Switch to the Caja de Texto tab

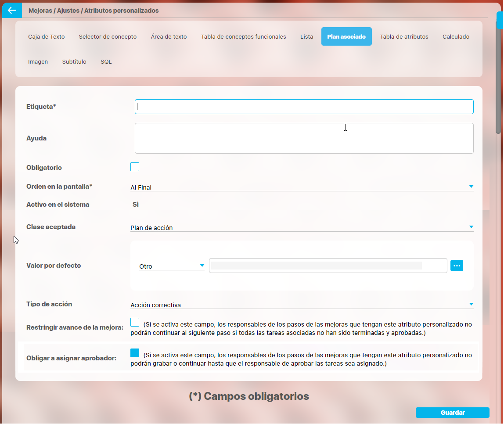pyautogui.click(x=47, y=37)
